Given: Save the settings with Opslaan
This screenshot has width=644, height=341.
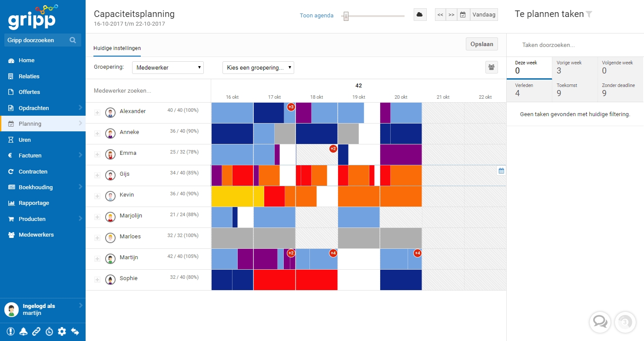Looking at the screenshot, I should (481, 43).
